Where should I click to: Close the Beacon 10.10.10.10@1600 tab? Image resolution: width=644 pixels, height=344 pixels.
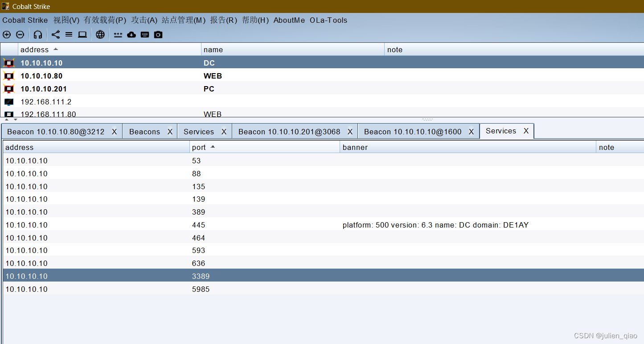(472, 132)
